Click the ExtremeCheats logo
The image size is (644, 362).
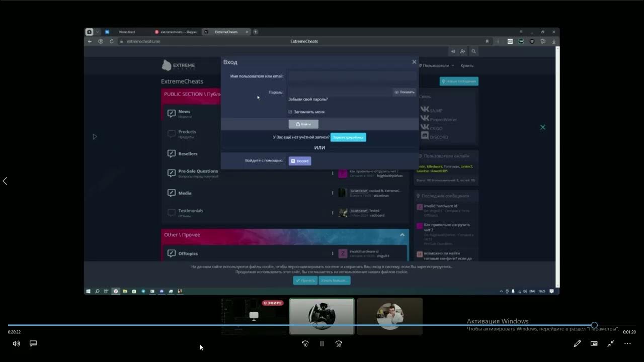point(178,65)
